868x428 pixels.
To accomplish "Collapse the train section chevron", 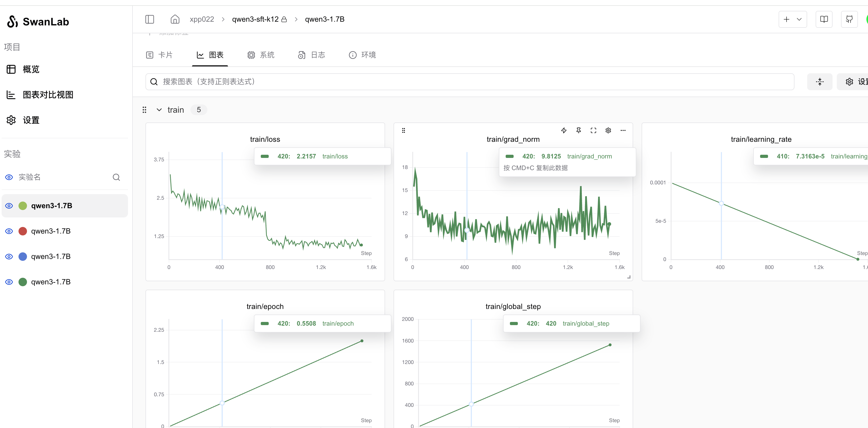I will 159,110.
